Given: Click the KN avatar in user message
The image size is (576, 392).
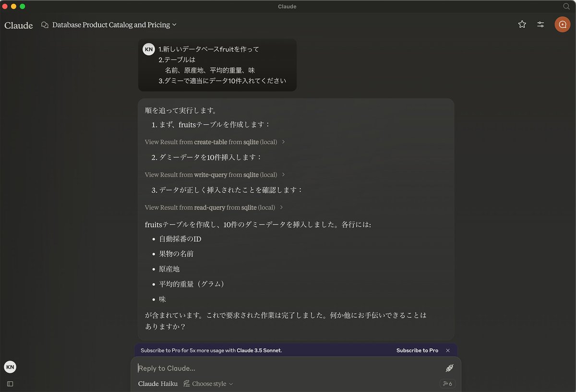Looking at the screenshot, I should pyautogui.click(x=149, y=49).
